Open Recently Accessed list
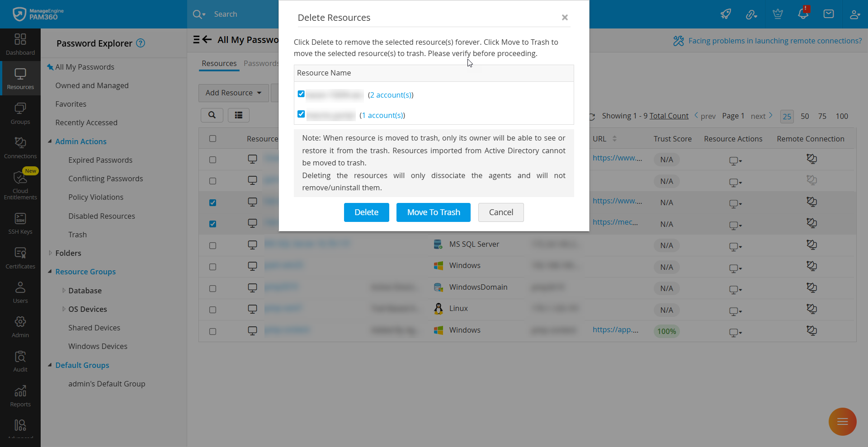 point(86,122)
